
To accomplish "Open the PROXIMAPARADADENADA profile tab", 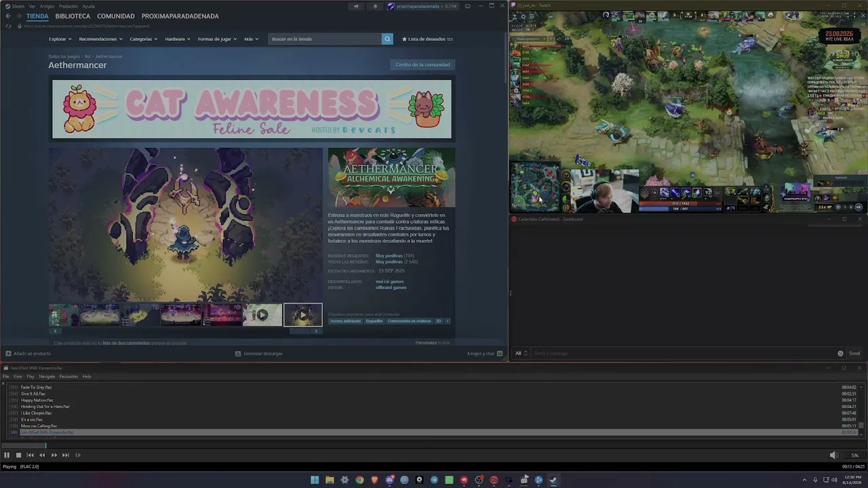I will tap(180, 16).
